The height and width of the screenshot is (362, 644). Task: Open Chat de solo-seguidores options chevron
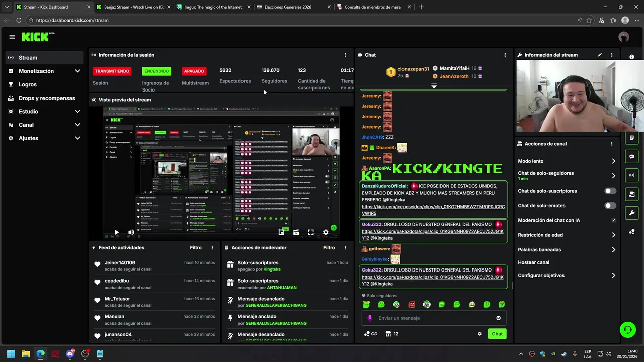pos(613,176)
